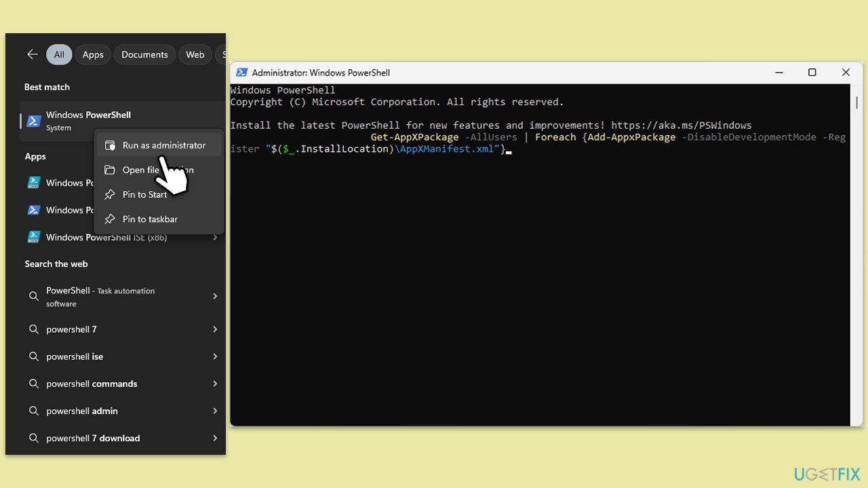This screenshot has width=868, height=488.
Task: Click search icon beside powershell commands
Action: tap(34, 384)
